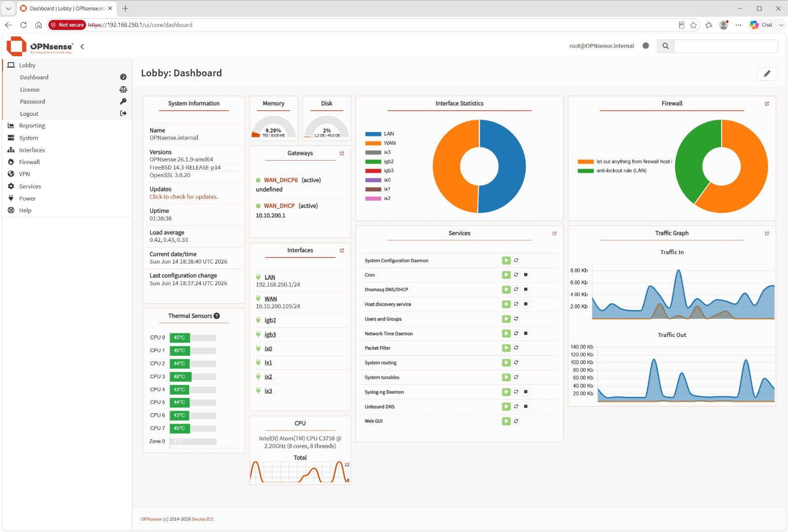Image resolution: width=788 pixels, height=532 pixels.
Task: Collapse the sidebar with the chevron arrow
Action: [82, 46]
